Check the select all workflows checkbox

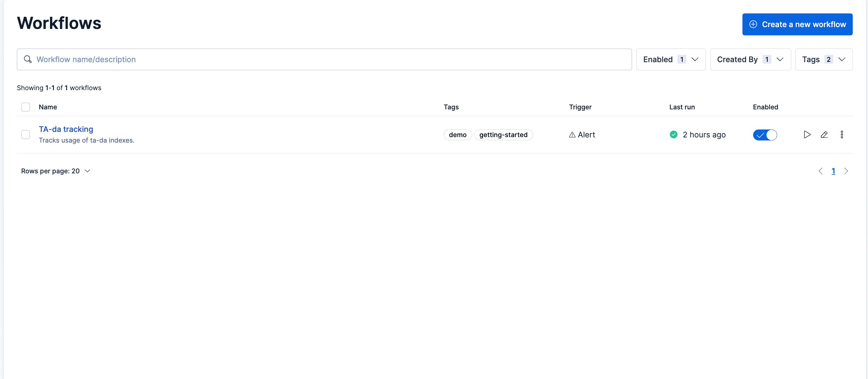tap(26, 107)
